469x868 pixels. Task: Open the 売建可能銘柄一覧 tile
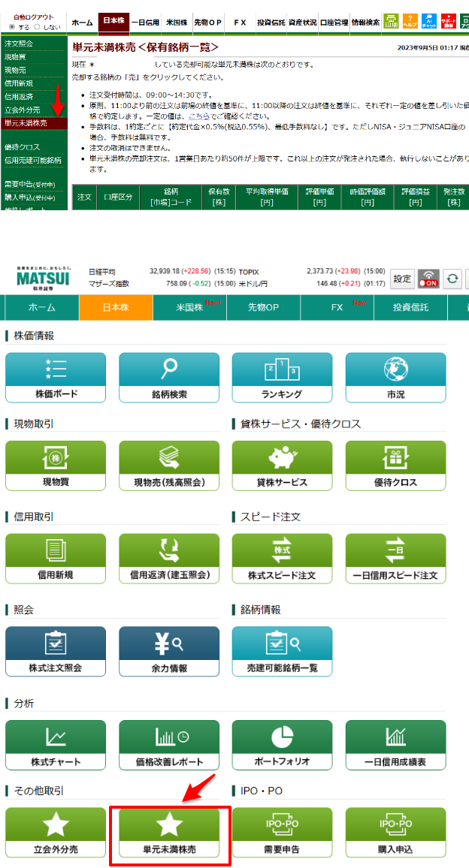click(x=282, y=652)
